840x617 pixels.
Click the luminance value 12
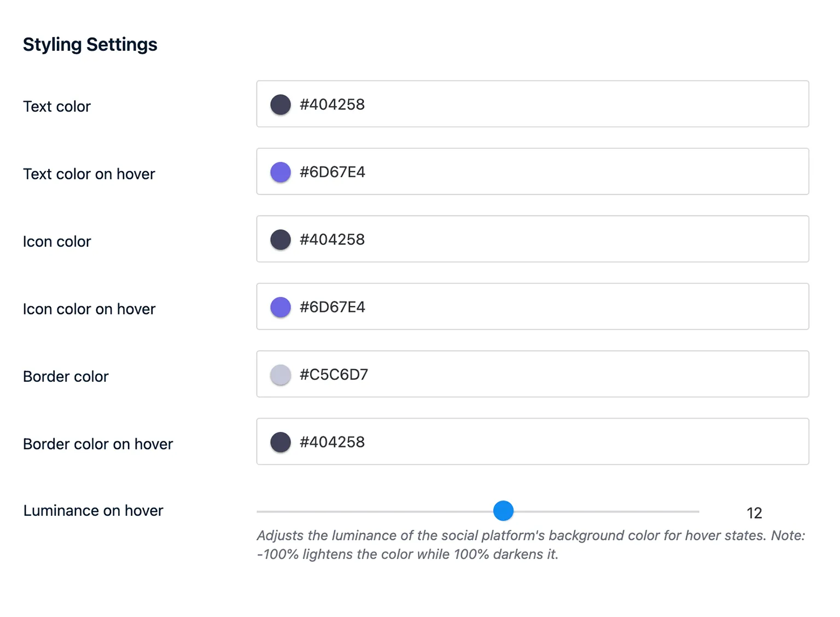[x=754, y=513]
